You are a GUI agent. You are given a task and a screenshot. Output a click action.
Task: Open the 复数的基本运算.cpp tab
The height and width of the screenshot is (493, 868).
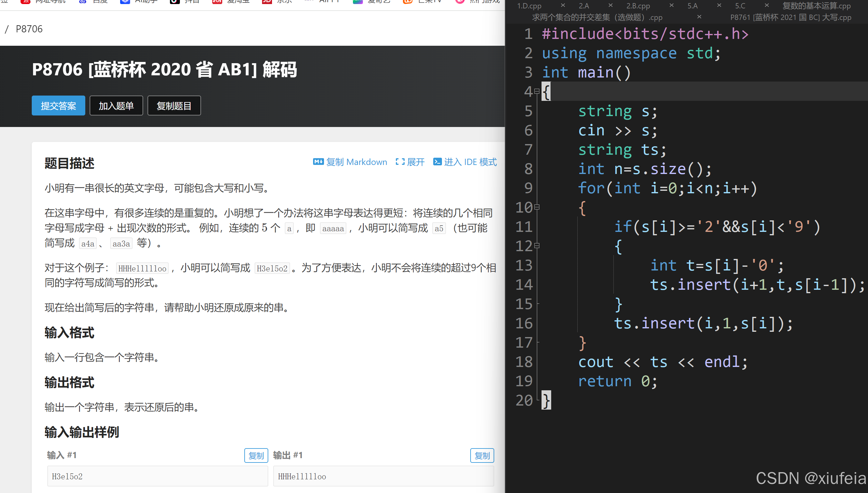pyautogui.click(x=816, y=6)
